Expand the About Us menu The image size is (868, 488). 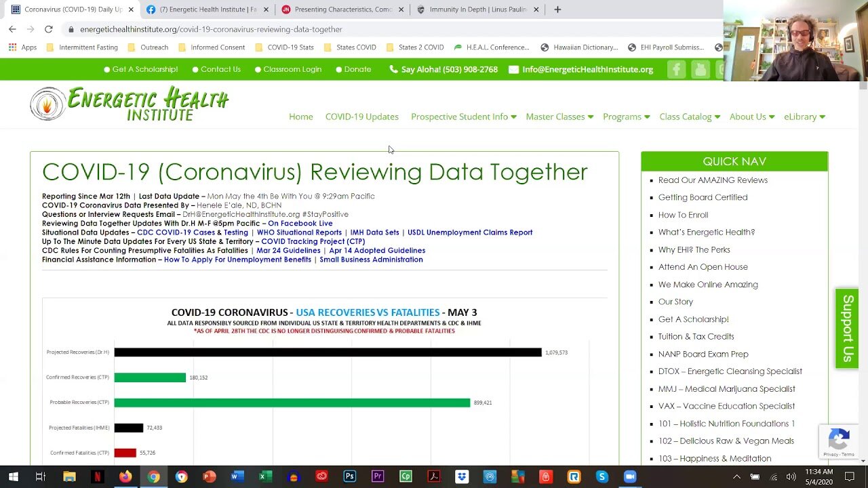tap(751, 117)
